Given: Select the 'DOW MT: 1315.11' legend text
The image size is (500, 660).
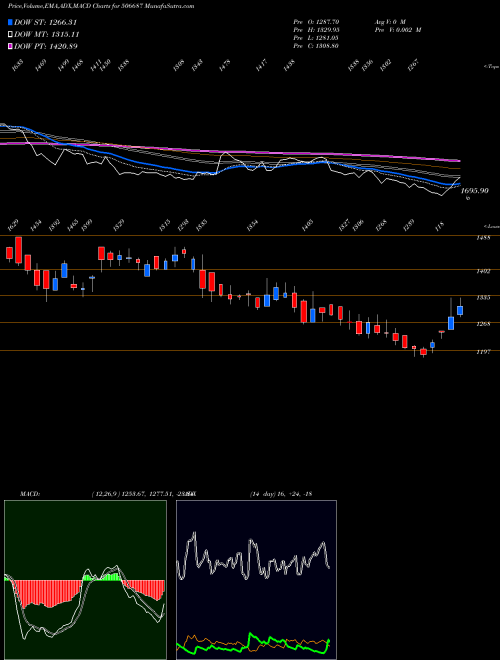Looking at the screenshot, I should [47, 35].
